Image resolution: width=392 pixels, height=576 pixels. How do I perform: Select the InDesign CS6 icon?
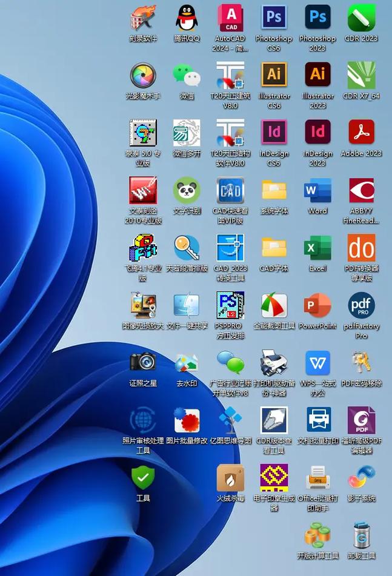point(274,133)
